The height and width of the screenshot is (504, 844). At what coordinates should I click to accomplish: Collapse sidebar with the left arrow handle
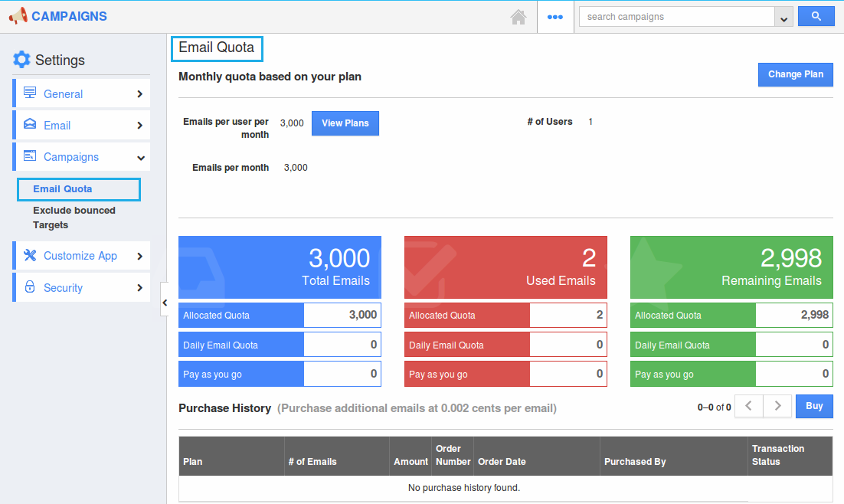click(x=164, y=303)
